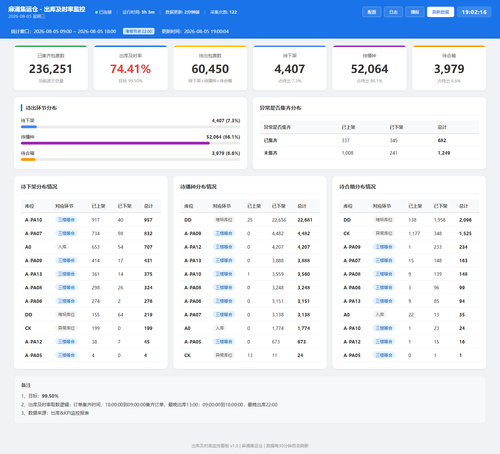The width and height of the screenshot is (500, 454).
Task: Click total 2,096 in 待合箱 table
Action: click(465, 220)
